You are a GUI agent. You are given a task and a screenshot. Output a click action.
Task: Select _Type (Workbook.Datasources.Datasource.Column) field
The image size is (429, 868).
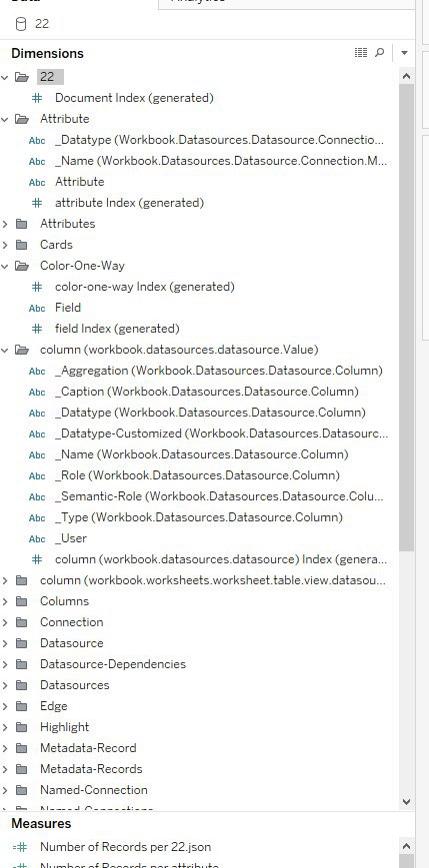pos(199,517)
